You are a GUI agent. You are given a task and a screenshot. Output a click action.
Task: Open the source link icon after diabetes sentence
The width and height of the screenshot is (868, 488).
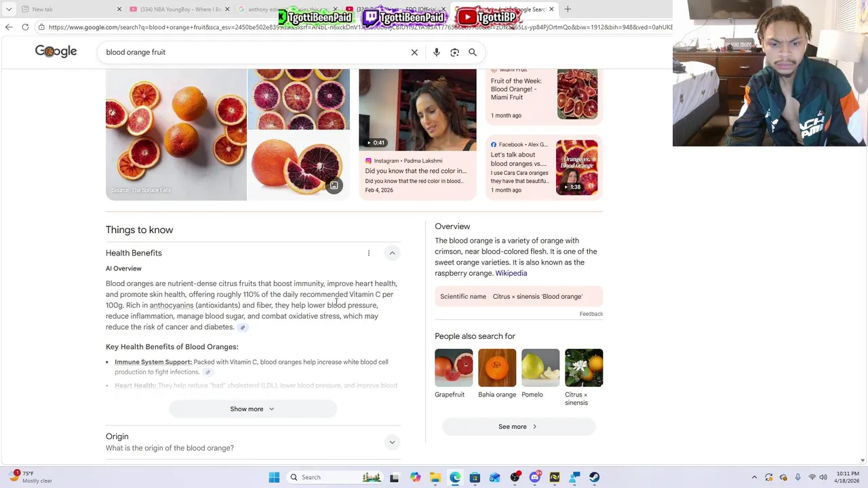[x=242, y=327]
